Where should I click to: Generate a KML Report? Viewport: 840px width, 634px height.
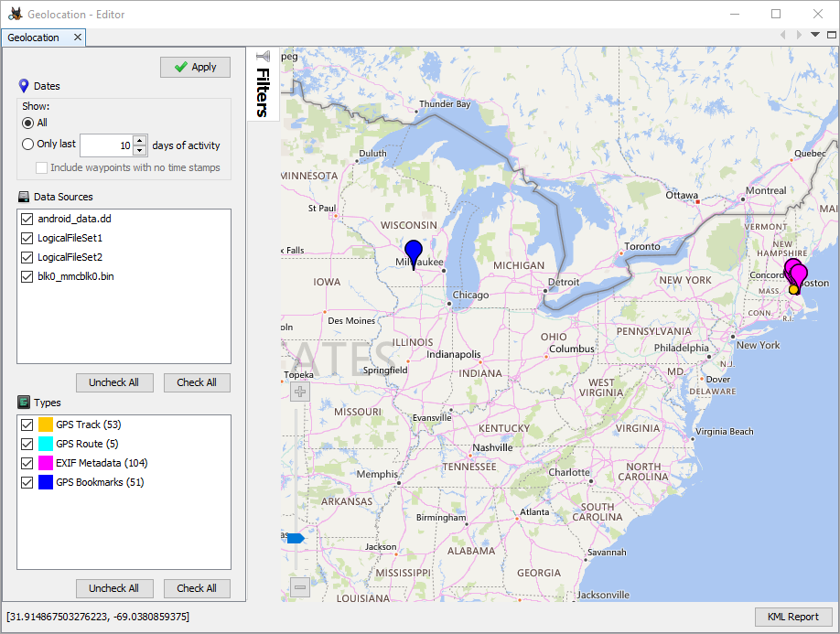pos(792,617)
